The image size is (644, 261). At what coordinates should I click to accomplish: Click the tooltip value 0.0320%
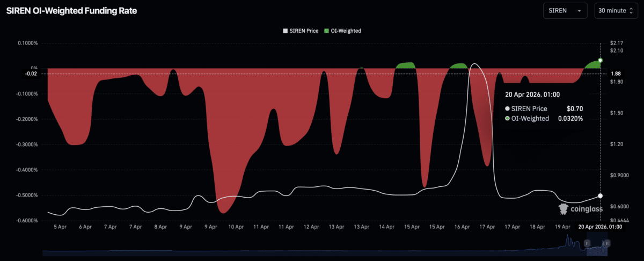pyautogui.click(x=570, y=118)
